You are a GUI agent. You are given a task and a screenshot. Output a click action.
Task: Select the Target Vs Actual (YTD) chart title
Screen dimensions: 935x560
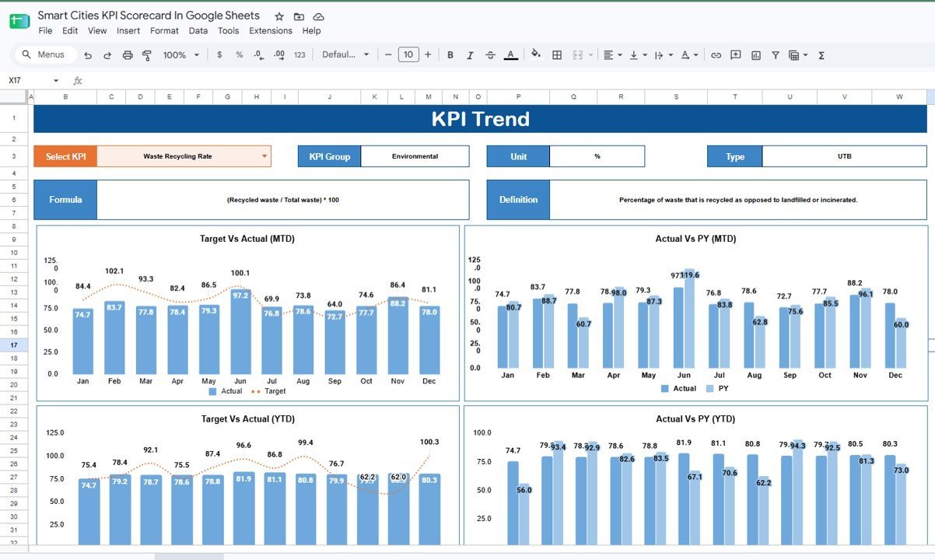[x=247, y=419]
